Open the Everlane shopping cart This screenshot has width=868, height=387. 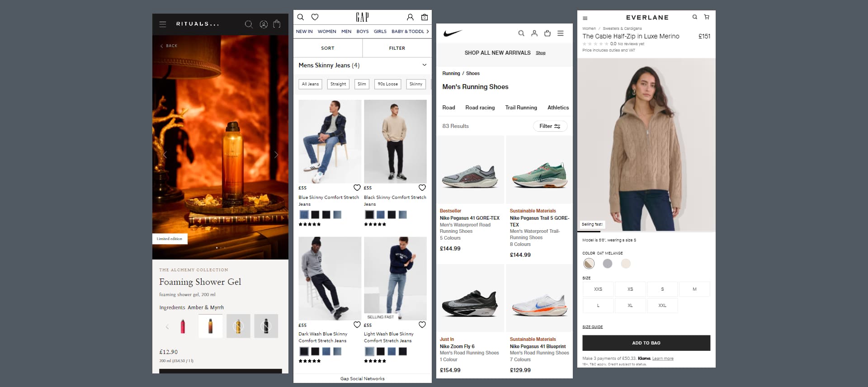(x=707, y=17)
